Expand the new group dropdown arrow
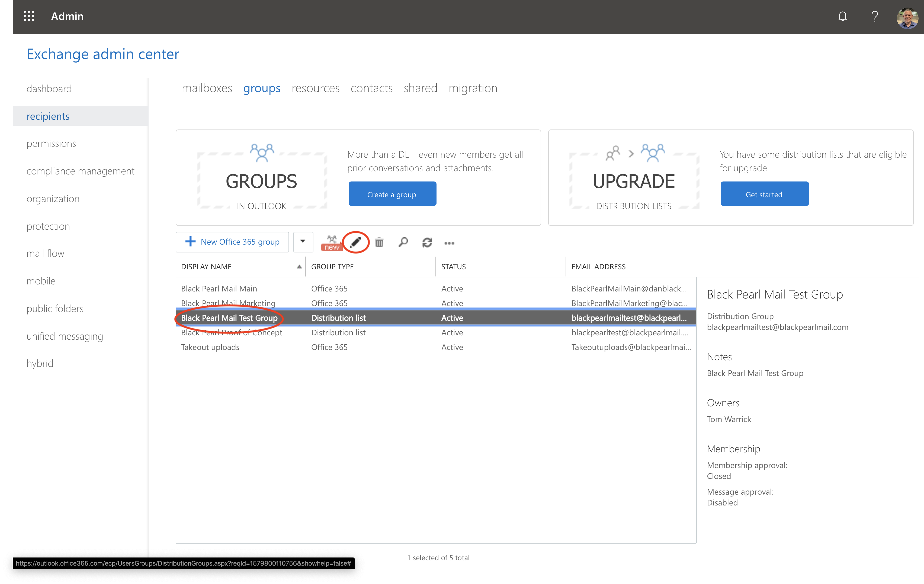 (x=303, y=242)
